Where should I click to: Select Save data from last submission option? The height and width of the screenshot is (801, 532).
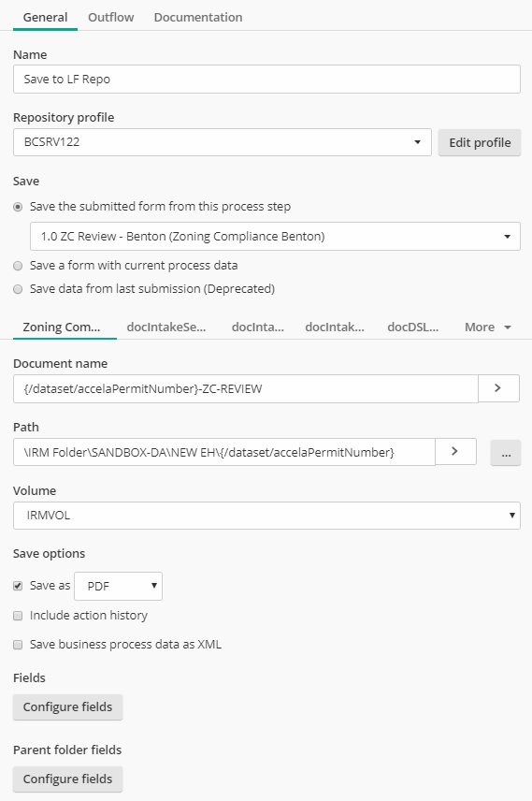[x=18, y=289]
